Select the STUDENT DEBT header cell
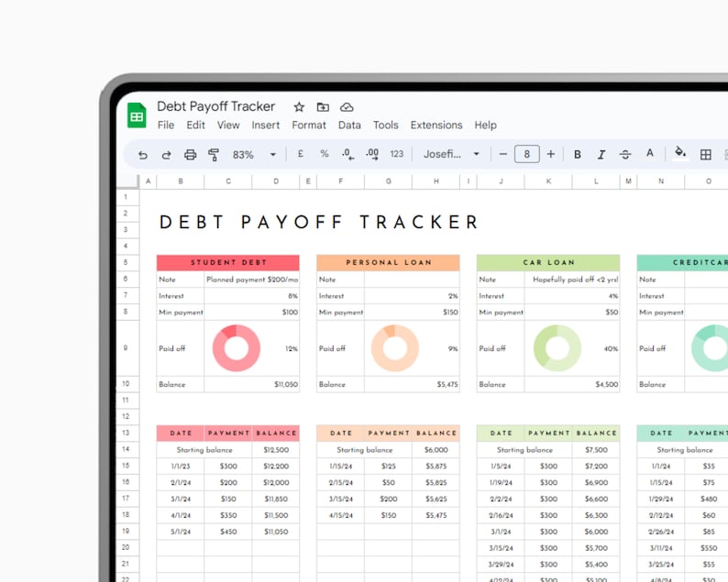 coord(228,263)
